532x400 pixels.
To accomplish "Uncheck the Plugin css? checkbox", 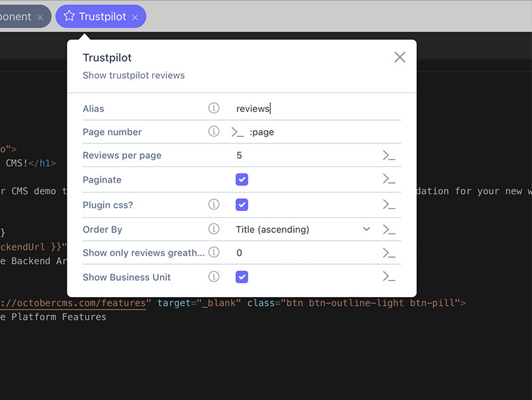I will [242, 204].
